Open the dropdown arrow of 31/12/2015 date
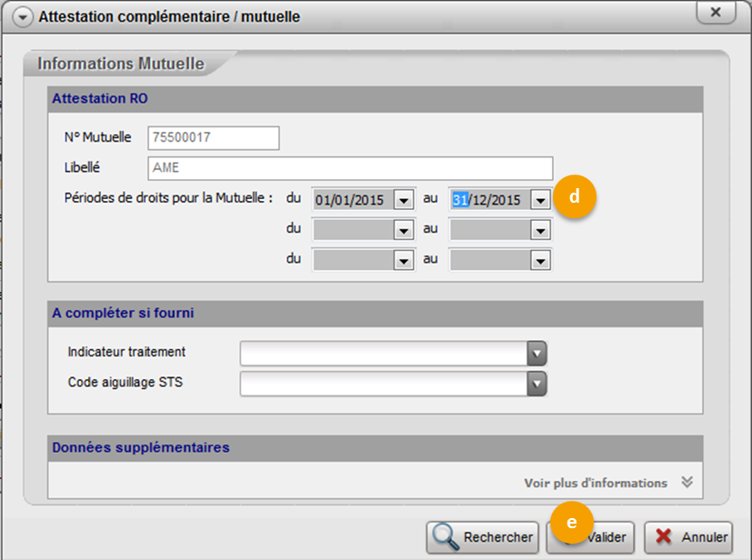Viewport: 752px width, 560px height. coord(541,200)
